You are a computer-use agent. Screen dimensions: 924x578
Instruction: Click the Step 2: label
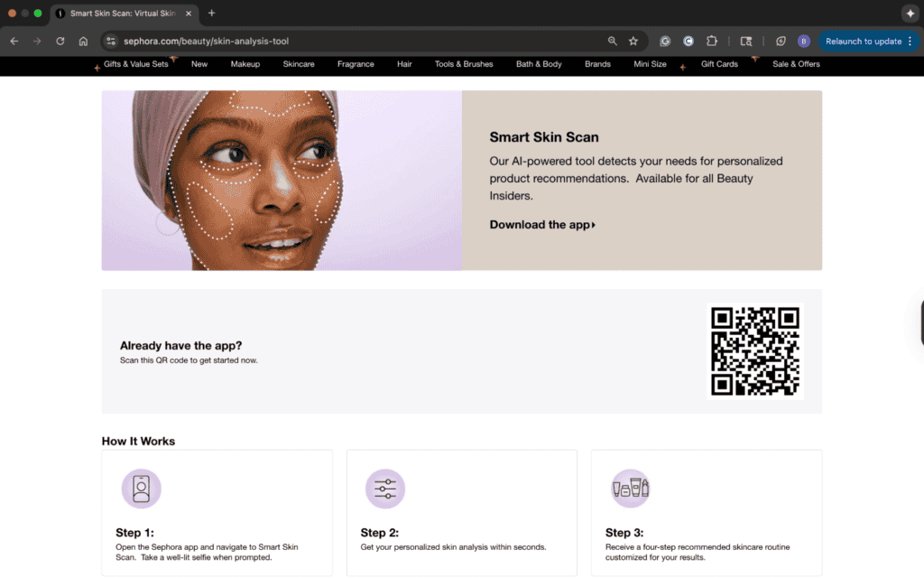380,533
